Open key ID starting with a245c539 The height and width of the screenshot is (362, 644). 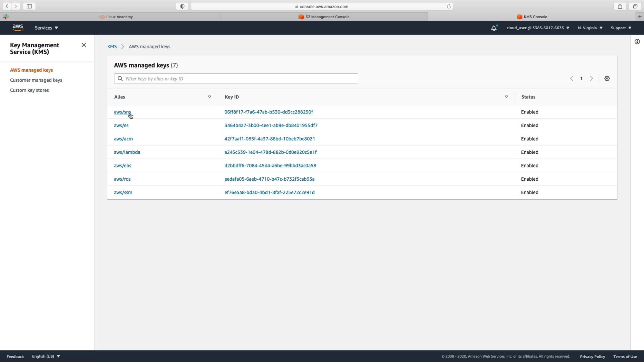pyautogui.click(x=270, y=152)
